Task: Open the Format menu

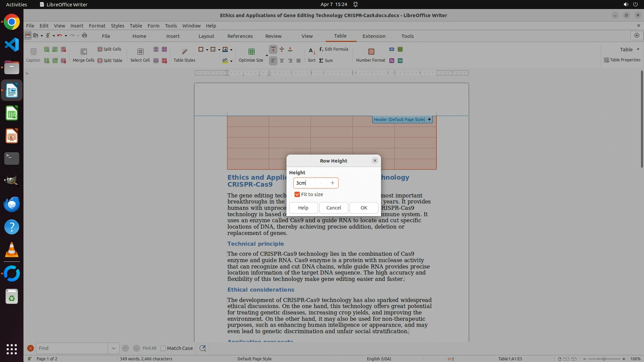Action: pos(97,25)
